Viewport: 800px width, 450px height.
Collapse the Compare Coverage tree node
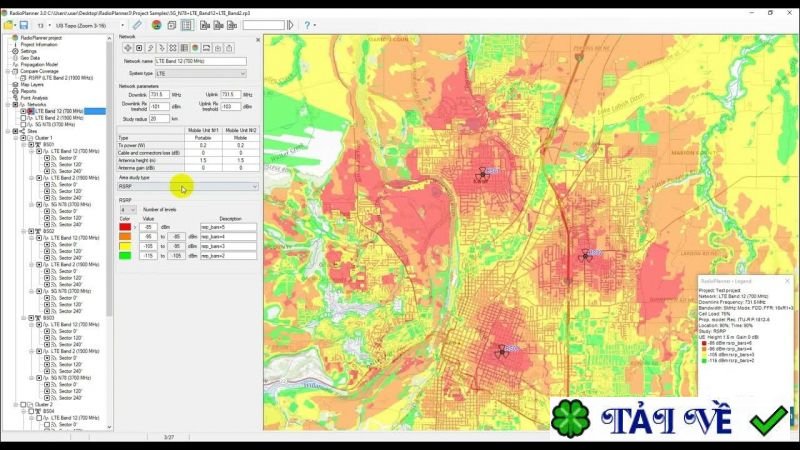(x=8, y=71)
